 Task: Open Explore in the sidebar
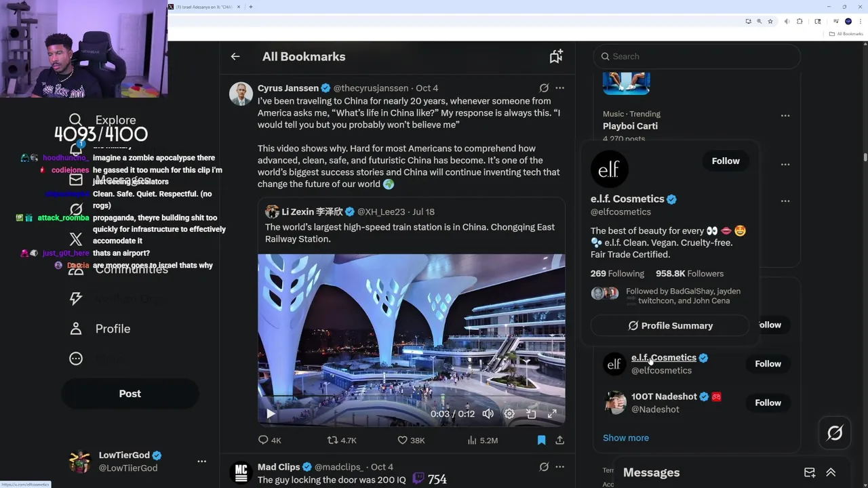[x=102, y=120]
